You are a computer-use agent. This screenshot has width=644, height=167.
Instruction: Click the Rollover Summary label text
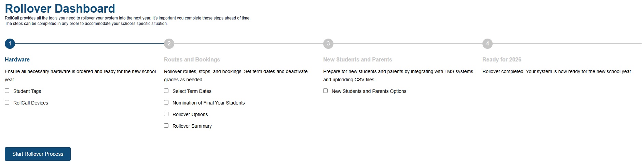point(192,126)
